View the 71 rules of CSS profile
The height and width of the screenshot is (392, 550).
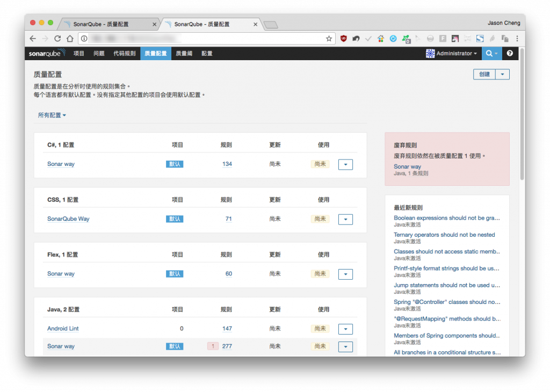[229, 219]
